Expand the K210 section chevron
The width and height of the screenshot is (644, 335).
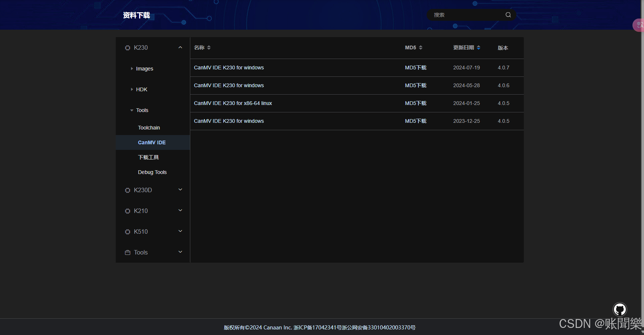[180, 210]
